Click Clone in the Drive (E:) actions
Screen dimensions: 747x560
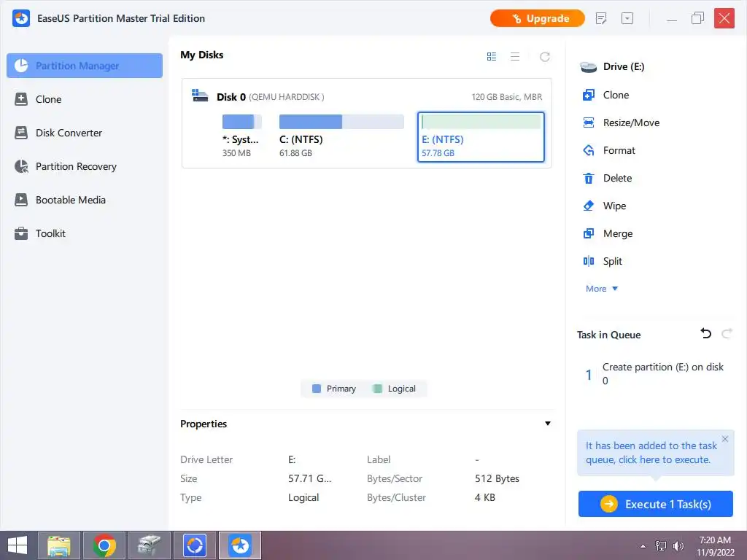(x=605, y=96)
